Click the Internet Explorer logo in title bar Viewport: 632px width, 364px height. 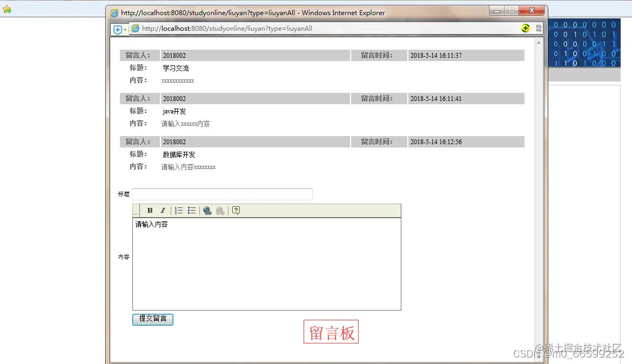[x=115, y=13]
